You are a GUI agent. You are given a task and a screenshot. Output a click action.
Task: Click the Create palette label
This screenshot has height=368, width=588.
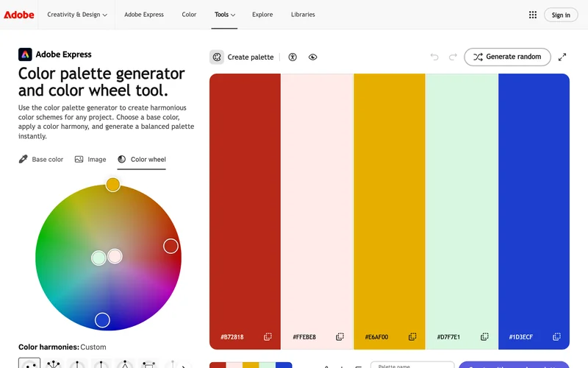tap(251, 57)
